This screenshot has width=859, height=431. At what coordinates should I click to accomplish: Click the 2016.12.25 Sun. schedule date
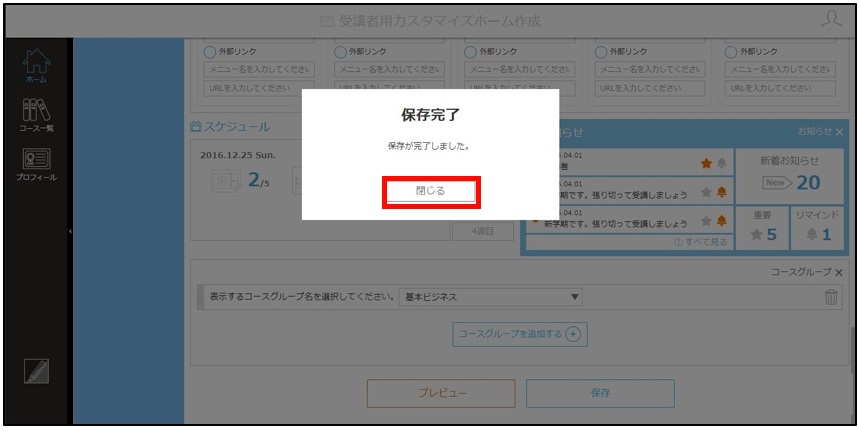pos(238,155)
